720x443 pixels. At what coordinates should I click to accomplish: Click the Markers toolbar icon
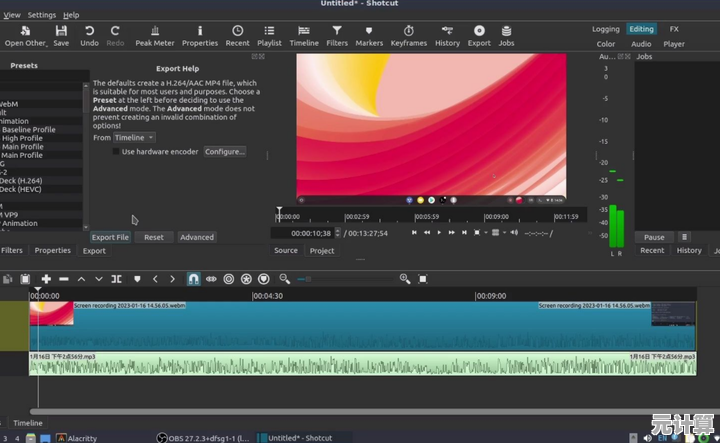369,36
